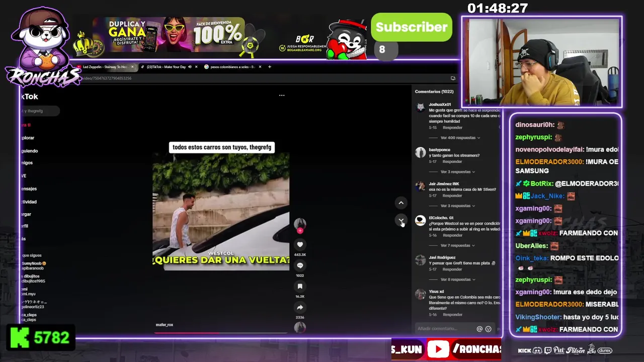Screen dimensions: 644x362
Task: Open Mensajes in TikTok sidebar
Action: point(29,189)
